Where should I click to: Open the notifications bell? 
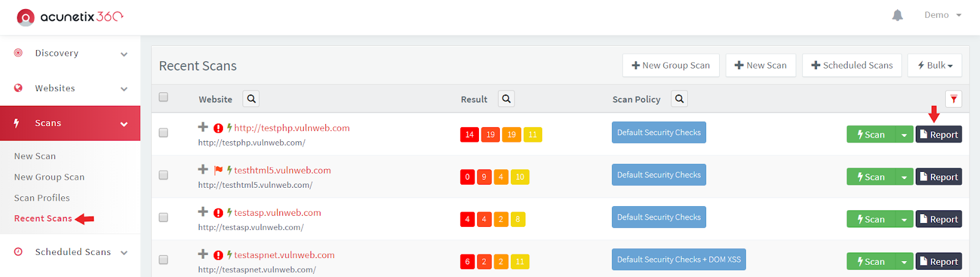pyautogui.click(x=897, y=15)
